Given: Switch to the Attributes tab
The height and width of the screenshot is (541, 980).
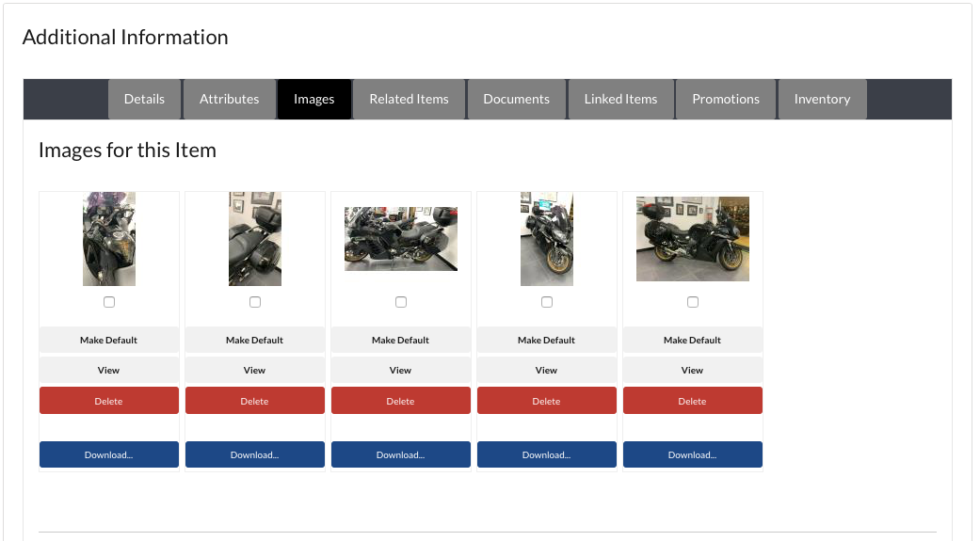Looking at the screenshot, I should tap(229, 99).
